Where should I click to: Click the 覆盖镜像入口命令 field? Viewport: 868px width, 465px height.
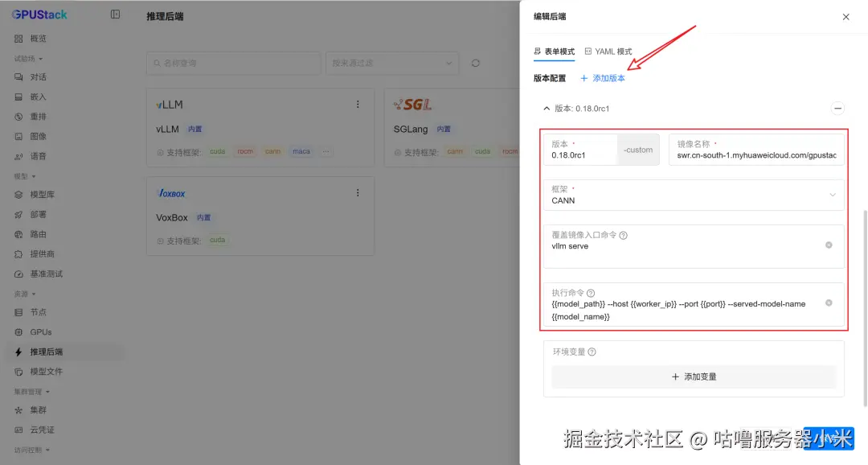[694, 246]
